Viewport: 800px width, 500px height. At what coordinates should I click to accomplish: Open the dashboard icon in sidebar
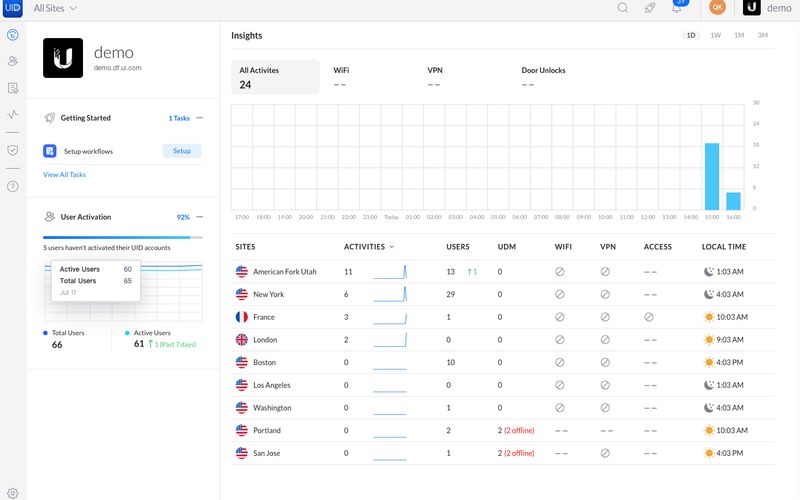click(x=13, y=35)
